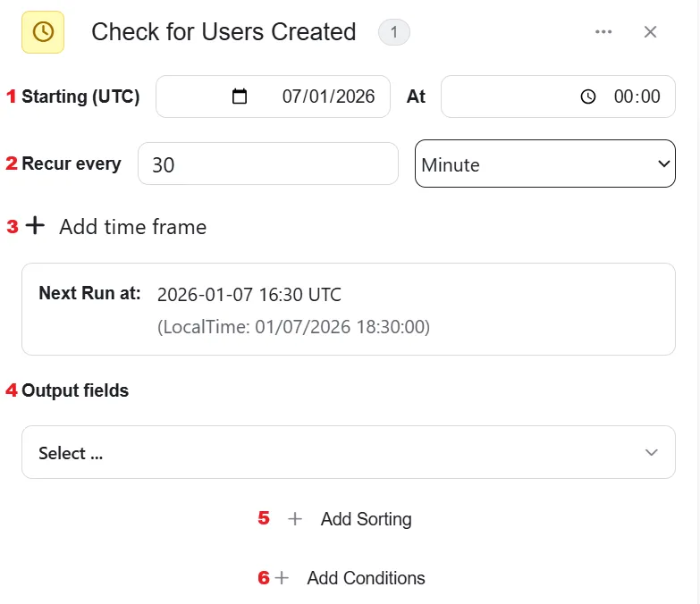
Task: Click the LocalTime 01/07/2026 18:30:00 text
Action: (x=294, y=327)
